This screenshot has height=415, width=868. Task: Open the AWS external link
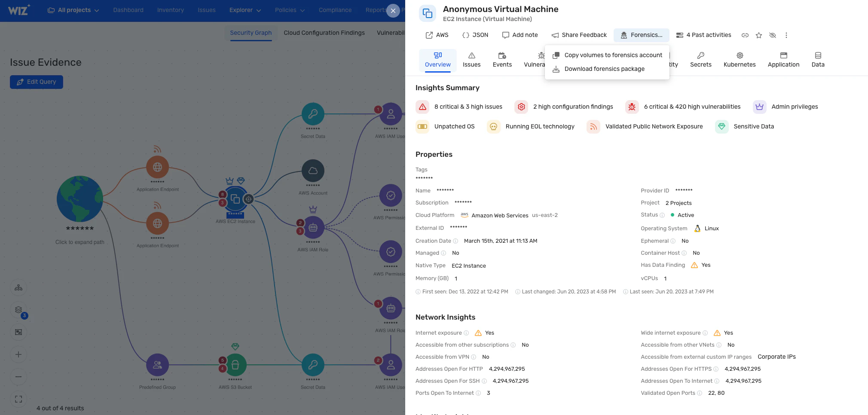click(437, 35)
